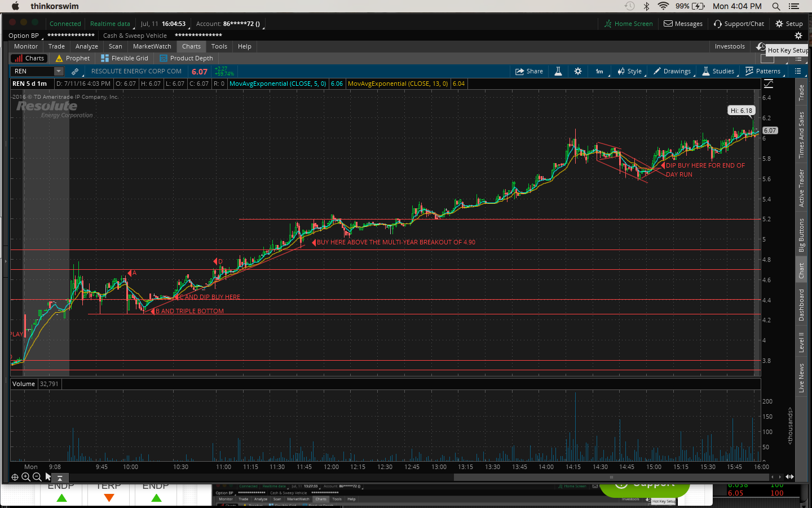This screenshot has height=508, width=812.
Task: Share the chart via Share button
Action: pos(529,71)
